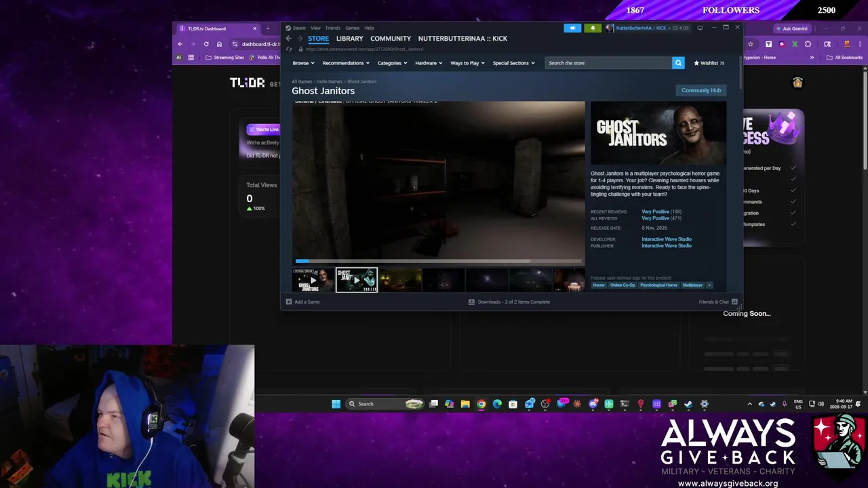868x488 pixels.
Task: Open NUTTERBUTTERINAA :: KICK profile tab
Action: click(462, 39)
